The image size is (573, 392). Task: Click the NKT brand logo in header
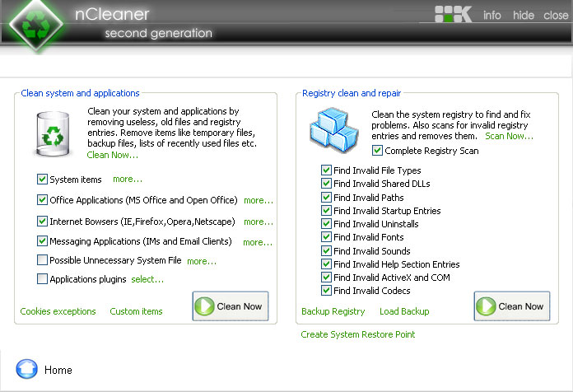453,14
